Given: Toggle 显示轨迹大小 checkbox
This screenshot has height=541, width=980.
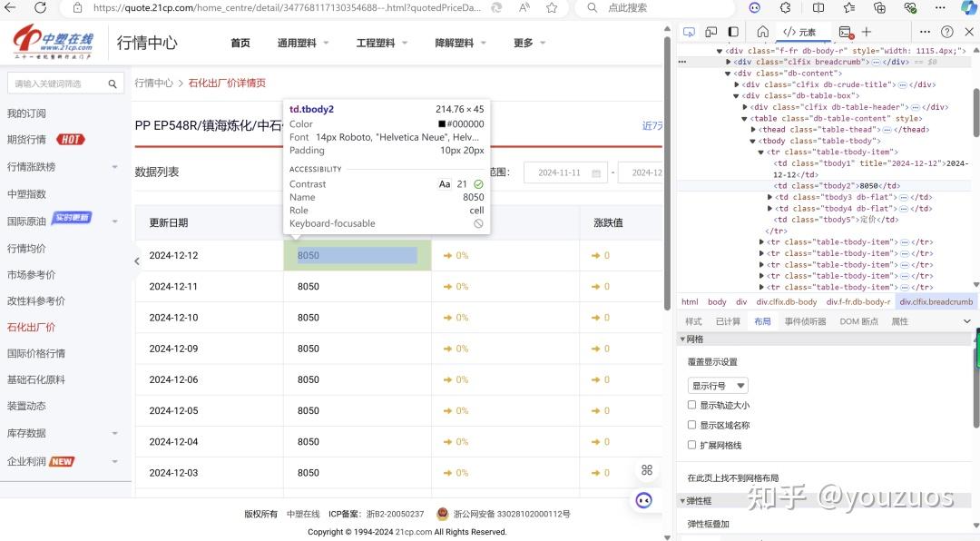Looking at the screenshot, I should pos(691,405).
